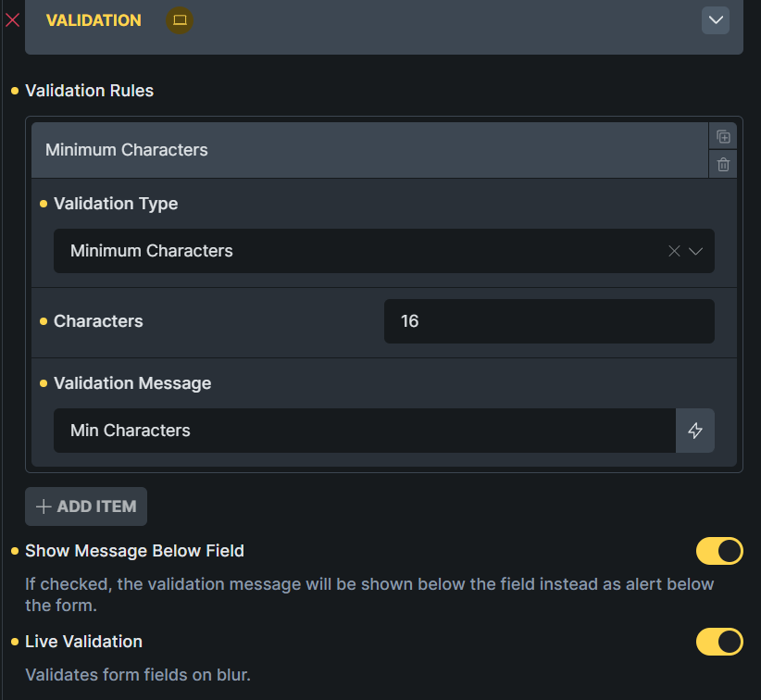Clear the Validation Type selection
Image resolution: width=761 pixels, height=700 pixels.
coord(674,251)
